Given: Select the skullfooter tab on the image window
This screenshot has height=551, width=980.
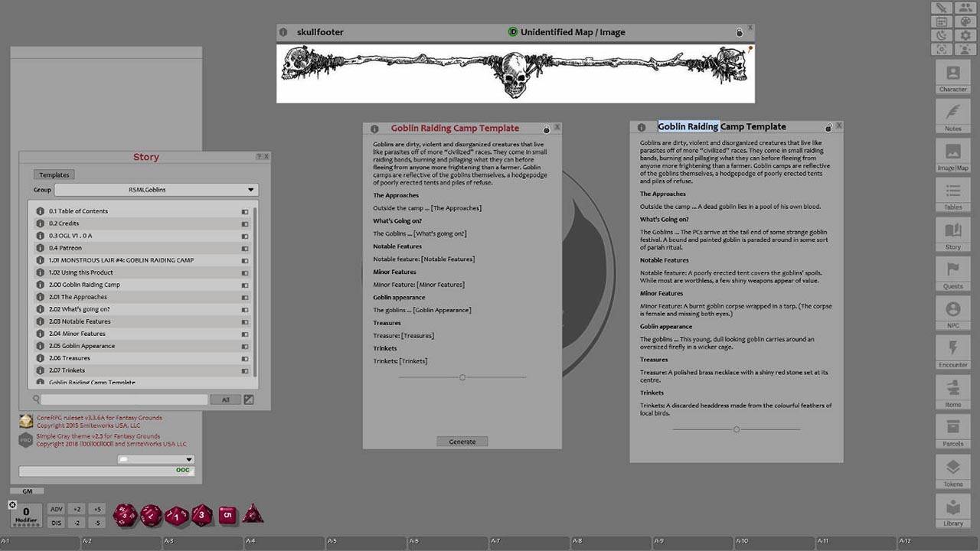Looking at the screenshot, I should (x=322, y=32).
